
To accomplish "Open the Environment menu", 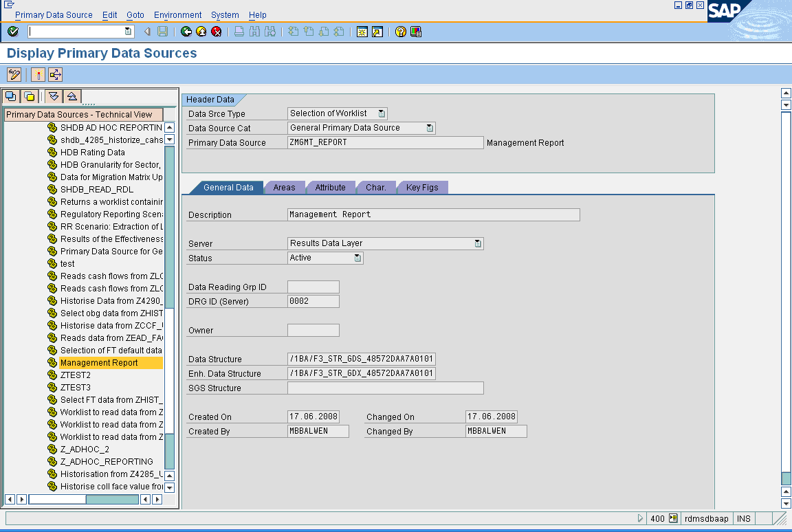I will [177, 14].
